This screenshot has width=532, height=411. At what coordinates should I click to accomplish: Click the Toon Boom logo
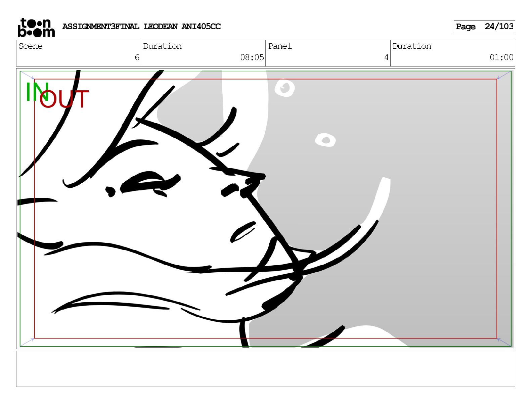click(x=36, y=27)
